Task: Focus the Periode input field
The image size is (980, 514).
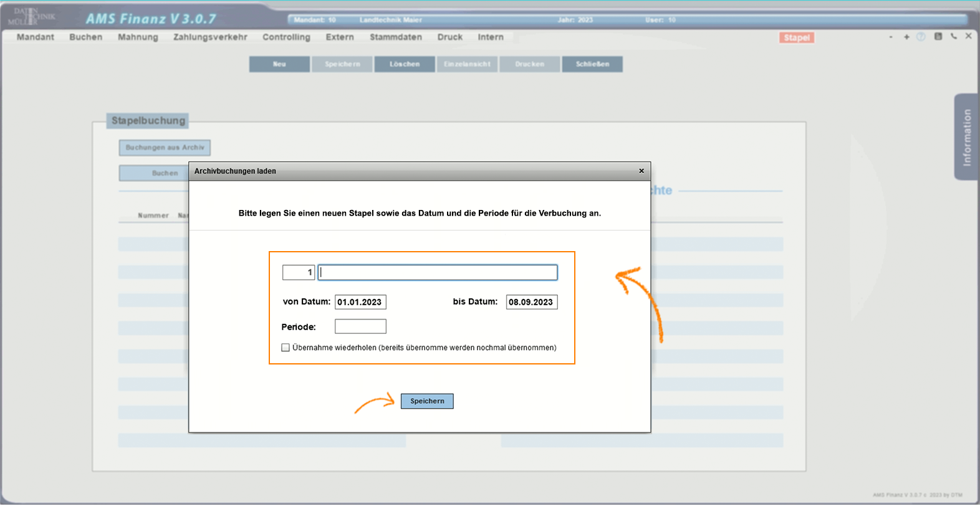Action: point(360,326)
